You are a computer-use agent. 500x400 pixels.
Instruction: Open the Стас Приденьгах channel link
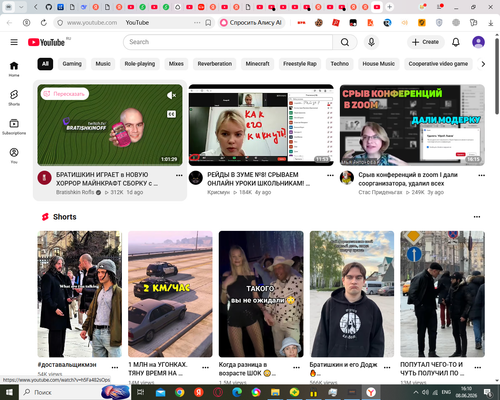pyautogui.click(x=380, y=192)
